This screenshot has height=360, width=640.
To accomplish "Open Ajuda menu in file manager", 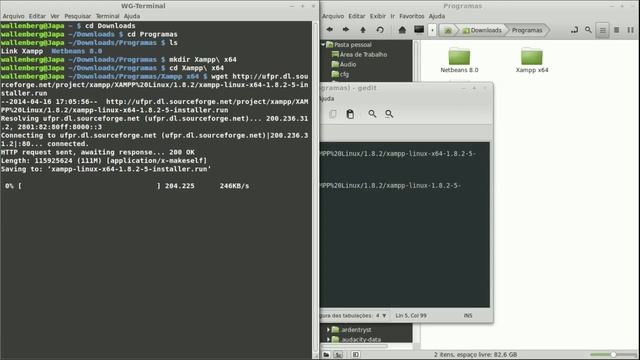I will [437, 16].
